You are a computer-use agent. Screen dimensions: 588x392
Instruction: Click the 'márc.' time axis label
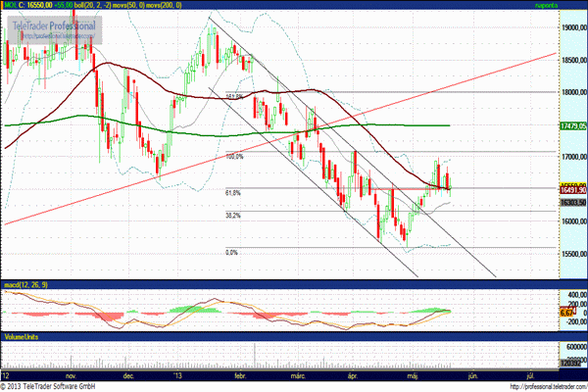(x=299, y=376)
